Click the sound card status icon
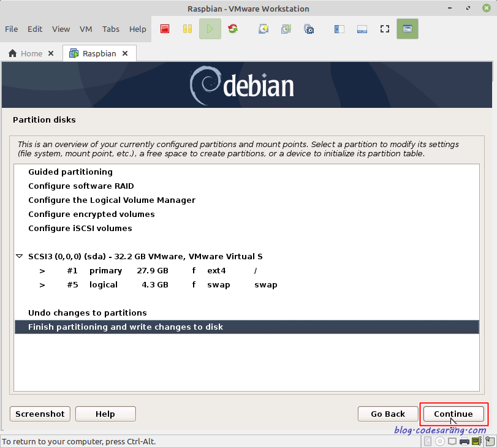 click(477, 441)
